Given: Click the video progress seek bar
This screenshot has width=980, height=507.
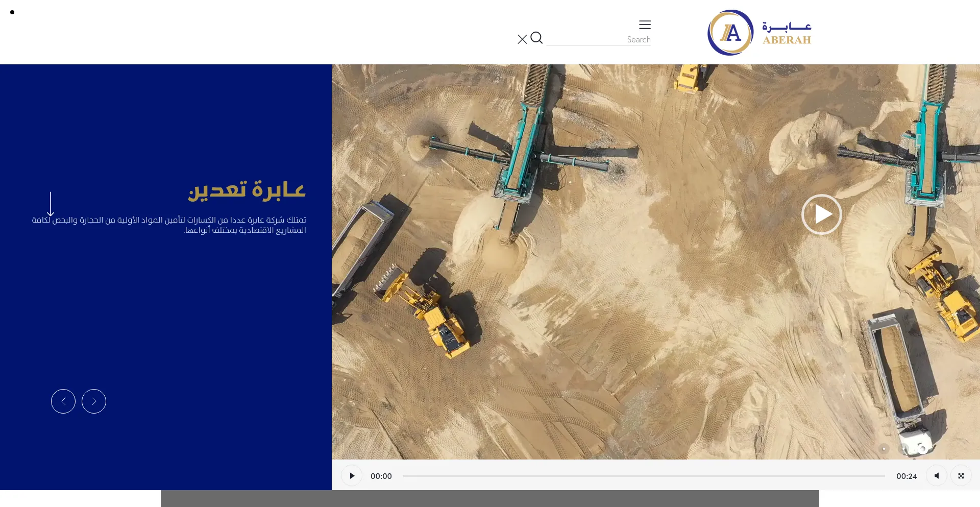Looking at the screenshot, I should click(644, 476).
